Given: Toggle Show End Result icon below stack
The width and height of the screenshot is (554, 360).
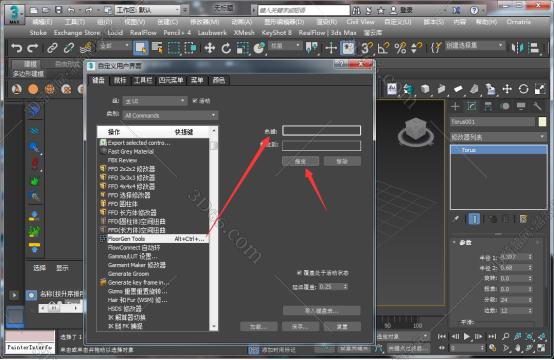Looking at the screenshot, I should [474, 219].
